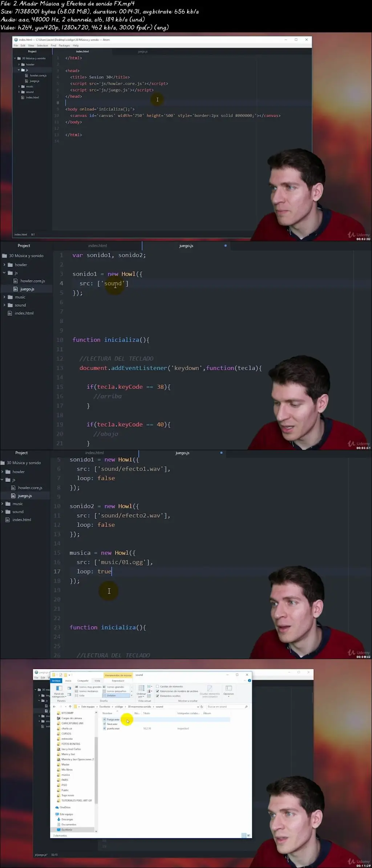The height and width of the screenshot is (868, 372).
Task: Select the CURSOS folder in Explorer's navigation pane
Action: (66, 734)
